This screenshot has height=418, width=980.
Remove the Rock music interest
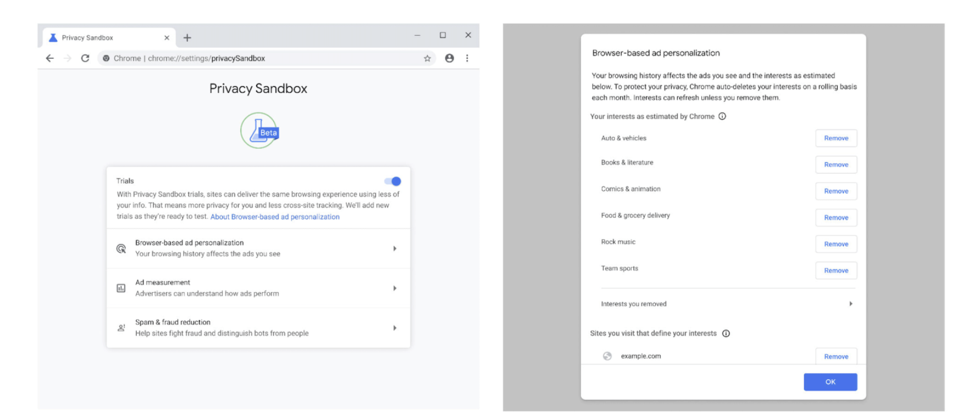tap(836, 244)
